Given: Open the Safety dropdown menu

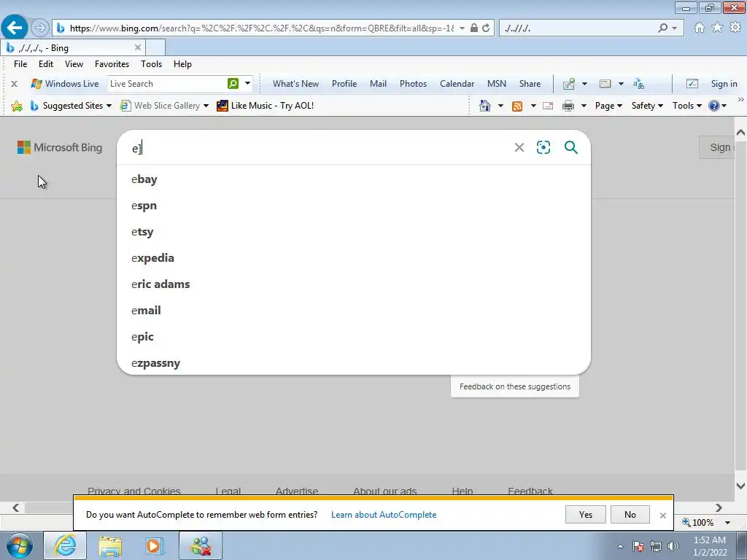Looking at the screenshot, I should tap(647, 106).
